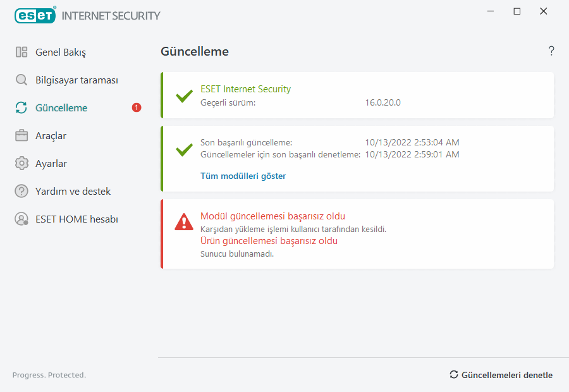The height and width of the screenshot is (392, 569).
Task: Go to Araçlar section
Action: tap(51, 136)
